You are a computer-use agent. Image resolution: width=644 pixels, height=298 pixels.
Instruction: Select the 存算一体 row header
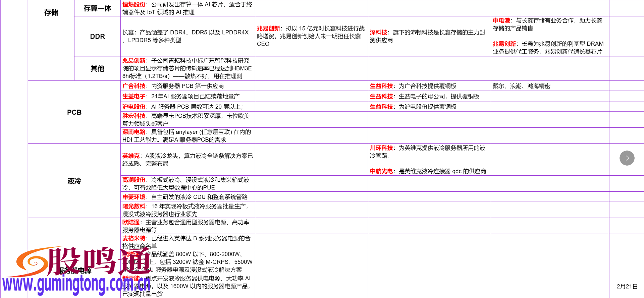97,8
